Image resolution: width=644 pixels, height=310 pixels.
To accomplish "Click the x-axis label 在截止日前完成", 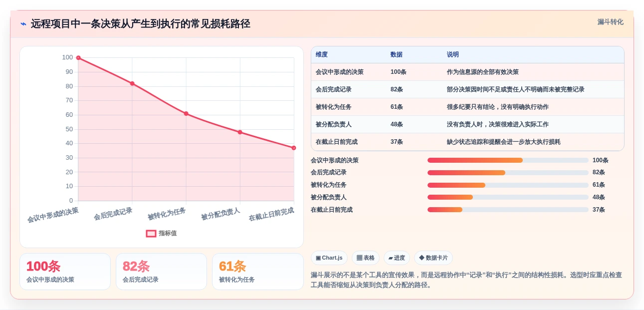I will pyautogui.click(x=271, y=214).
